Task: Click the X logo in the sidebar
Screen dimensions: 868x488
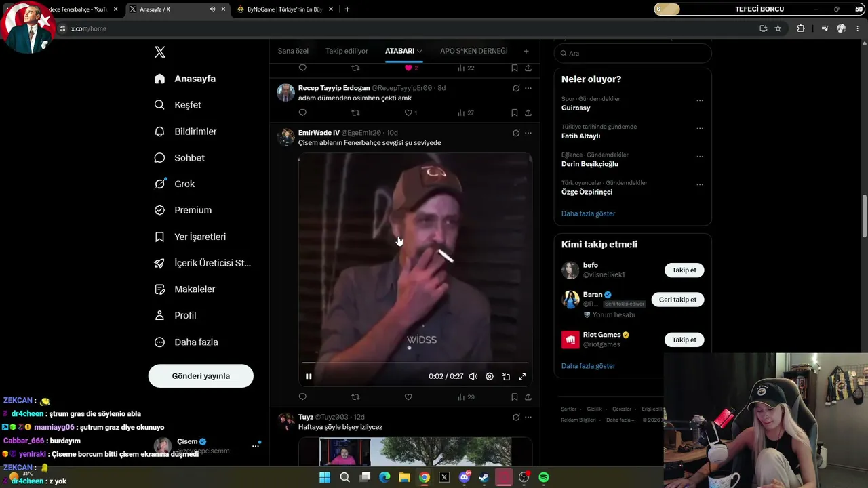Action: point(160,52)
